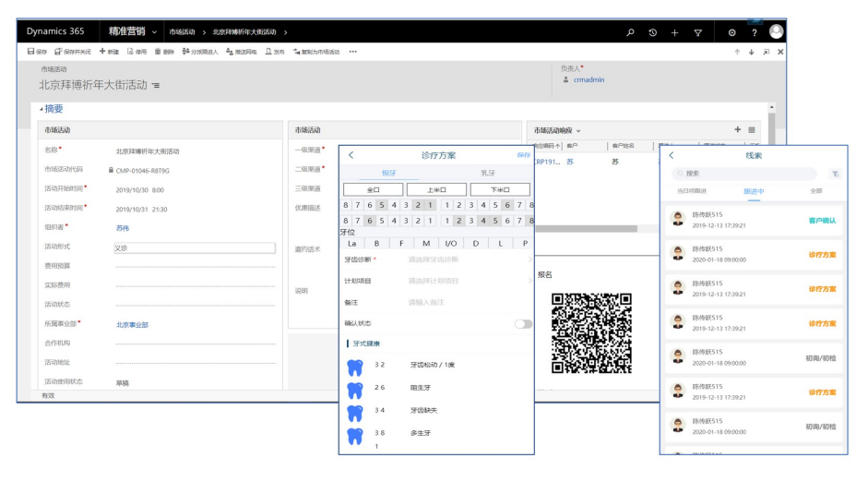Screen dimensions: 868x482
Task: Switch to the 全部 tab in 线索
Action: click(814, 191)
